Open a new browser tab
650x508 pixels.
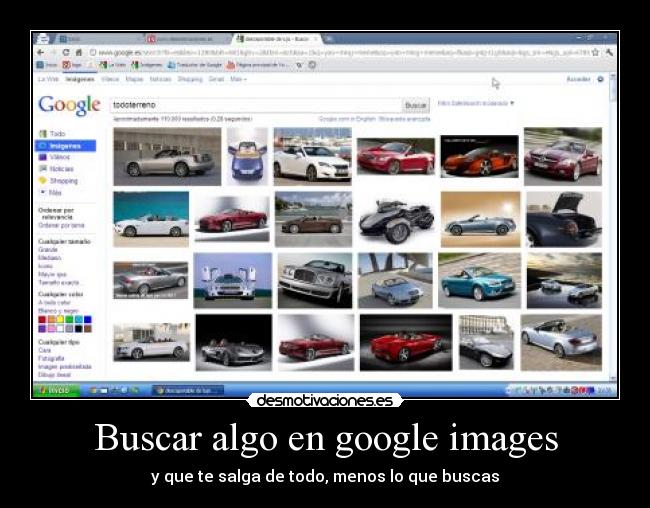point(330,39)
